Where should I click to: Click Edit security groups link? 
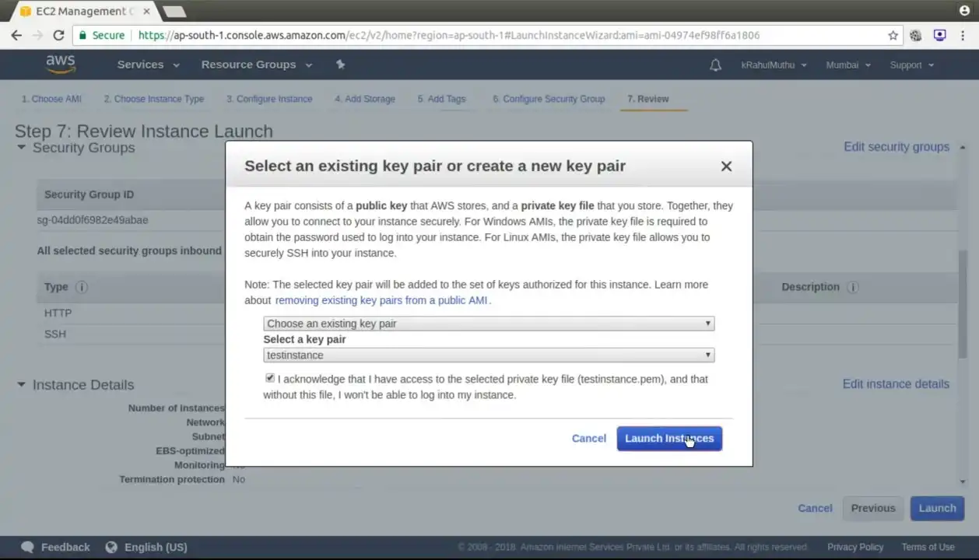pyautogui.click(x=897, y=147)
